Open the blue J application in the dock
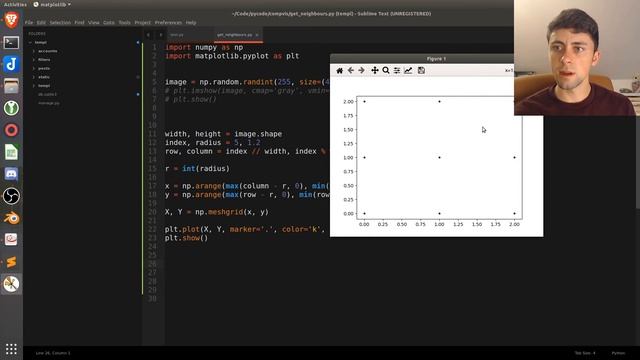640x360 pixels. 11,64
